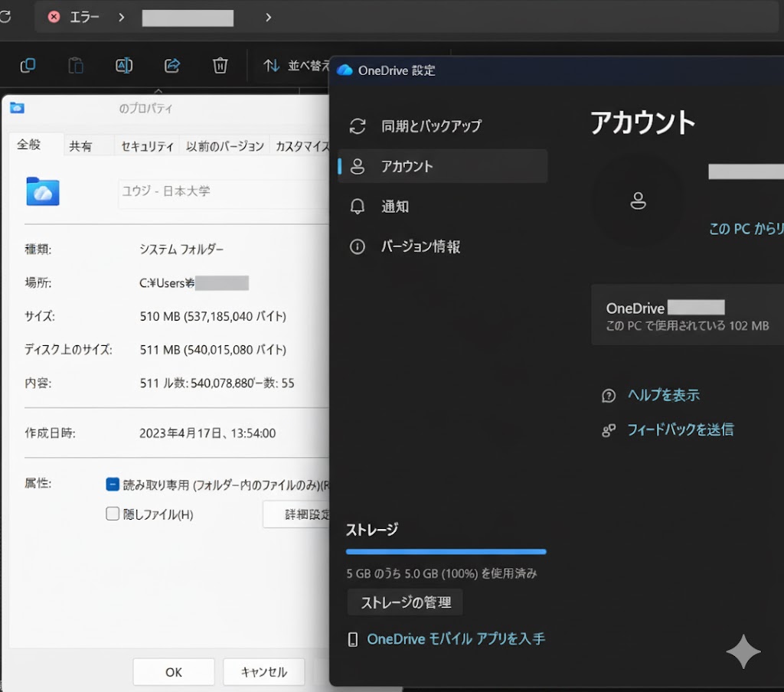Toggle 読み取り専用 checkbox
Screen dimensions: 784x692
coord(113,485)
